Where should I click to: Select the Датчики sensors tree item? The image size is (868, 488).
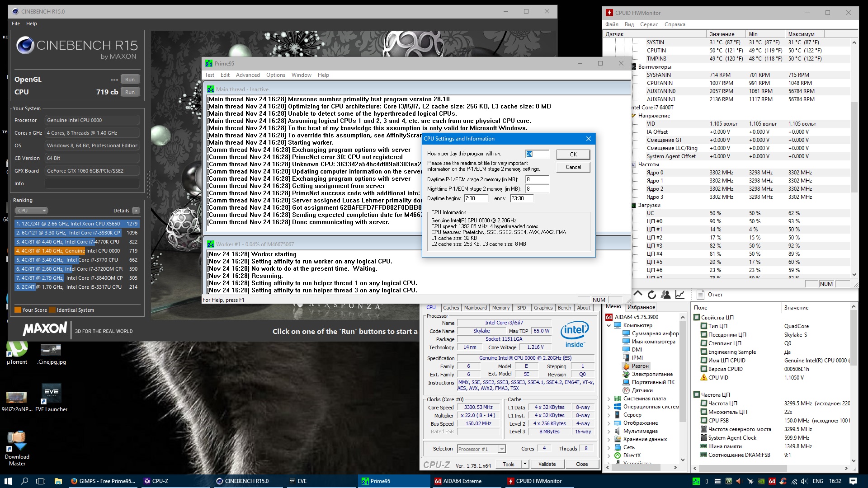[642, 390]
